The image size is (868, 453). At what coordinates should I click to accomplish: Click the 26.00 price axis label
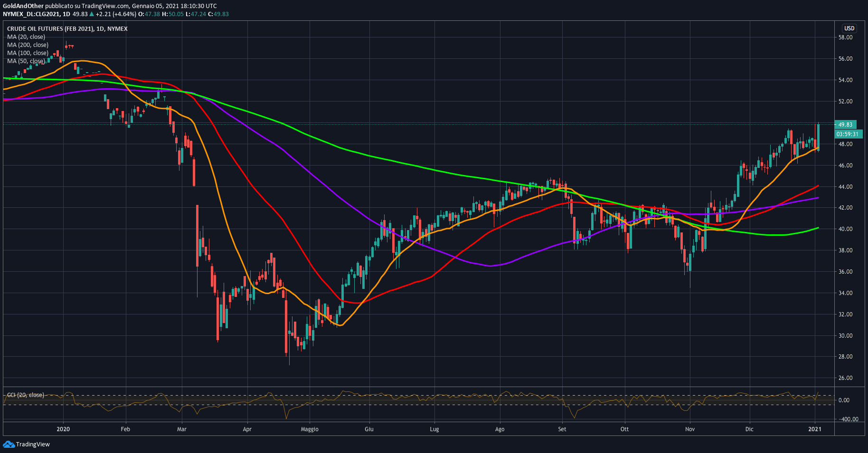(x=845, y=378)
